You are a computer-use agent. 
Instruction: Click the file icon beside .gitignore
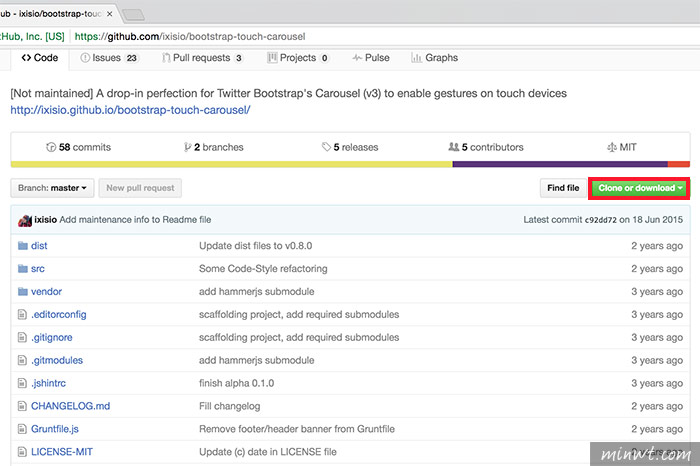coord(22,337)
